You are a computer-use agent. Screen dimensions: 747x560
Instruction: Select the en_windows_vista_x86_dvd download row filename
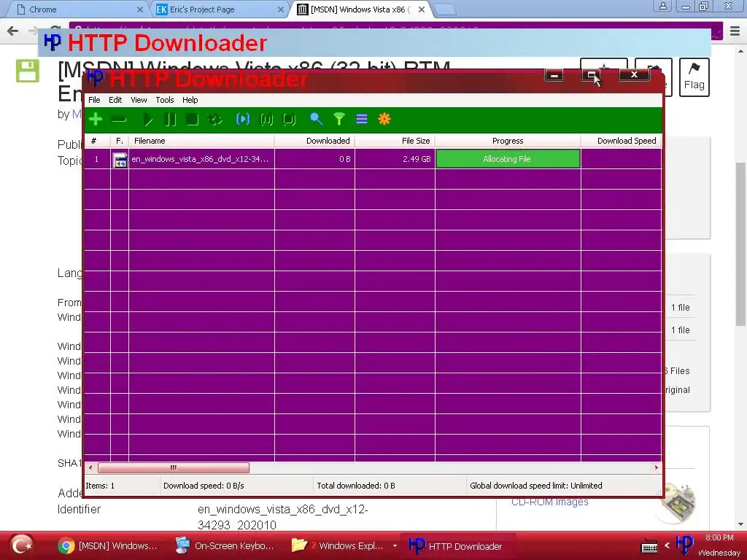[200, 159]
